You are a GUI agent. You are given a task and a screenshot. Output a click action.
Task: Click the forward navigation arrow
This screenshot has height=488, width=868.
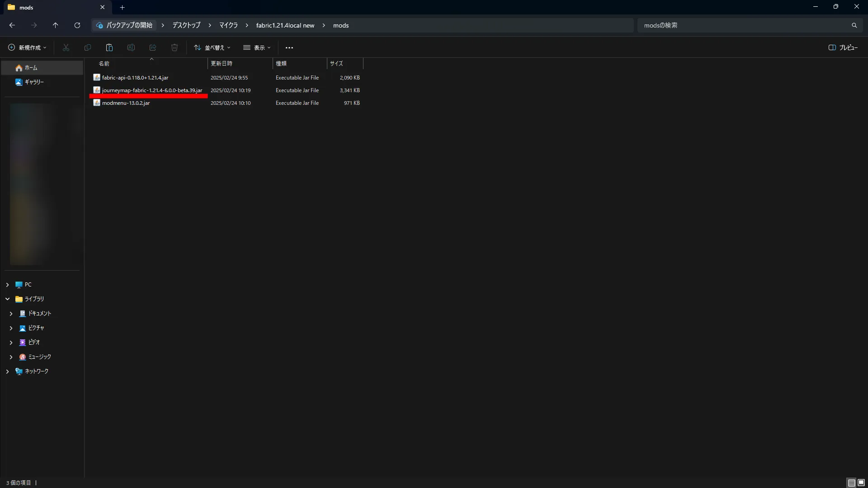34,25
